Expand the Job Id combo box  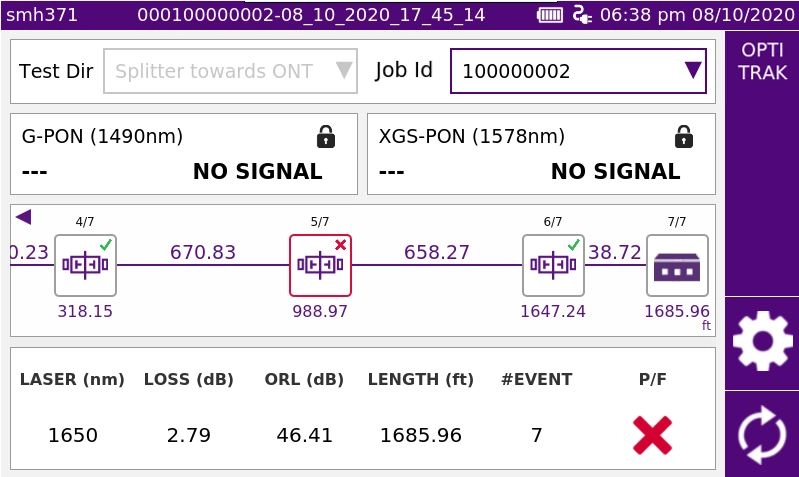pos(692,71)
